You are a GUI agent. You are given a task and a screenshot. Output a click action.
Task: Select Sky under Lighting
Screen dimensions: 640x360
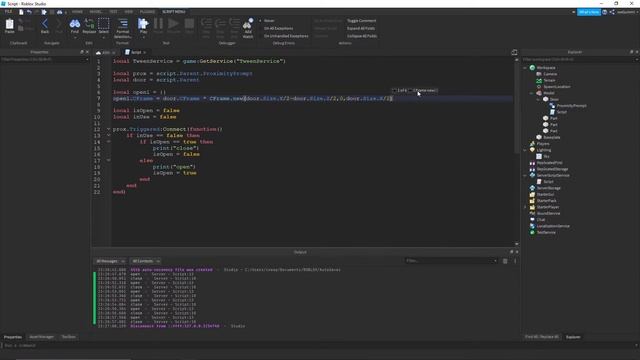[x=546, y=156]
